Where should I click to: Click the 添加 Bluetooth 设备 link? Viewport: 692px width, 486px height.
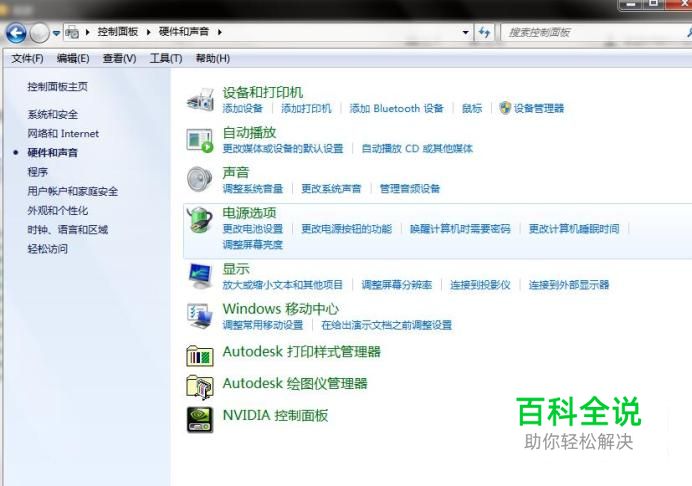pyautogui.click(x=396, y=108)
